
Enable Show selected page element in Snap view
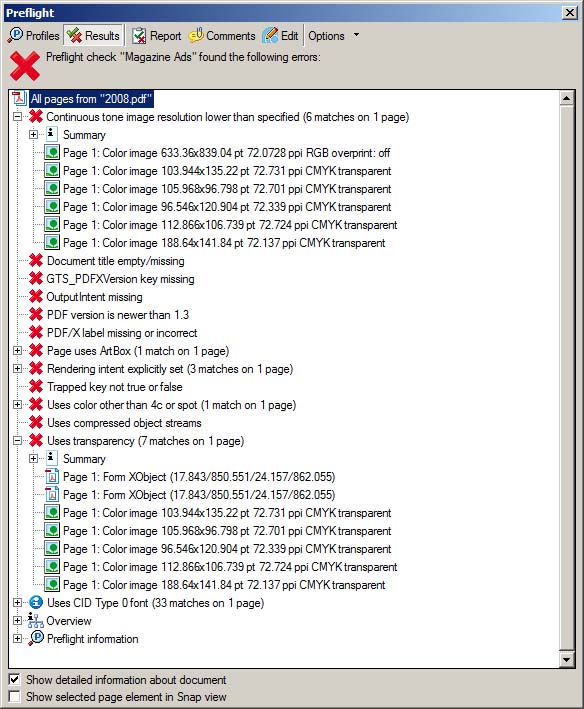pos(15,697)
